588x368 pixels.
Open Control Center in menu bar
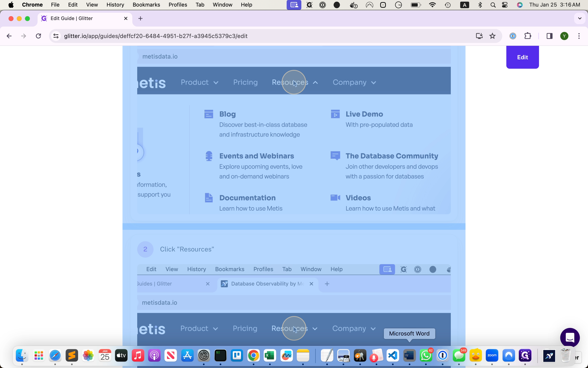(505, 5)
